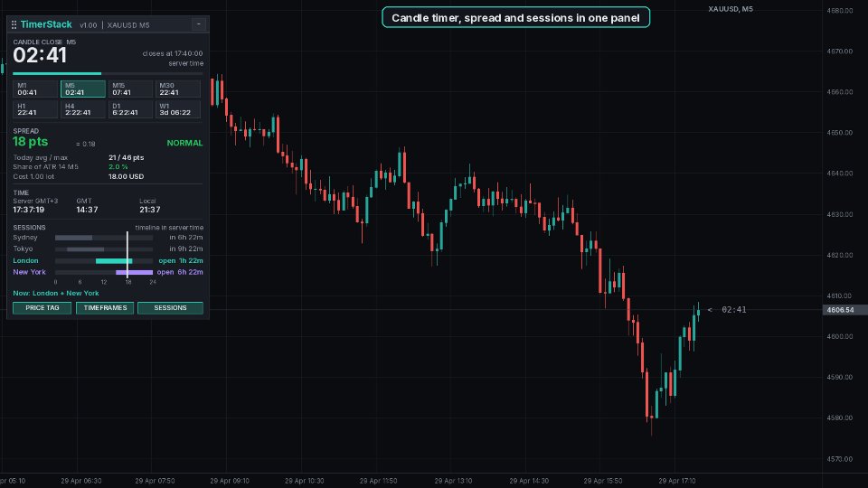Click the GMT time 14:37
Screen dimensions: 868x488
point(87,210)
